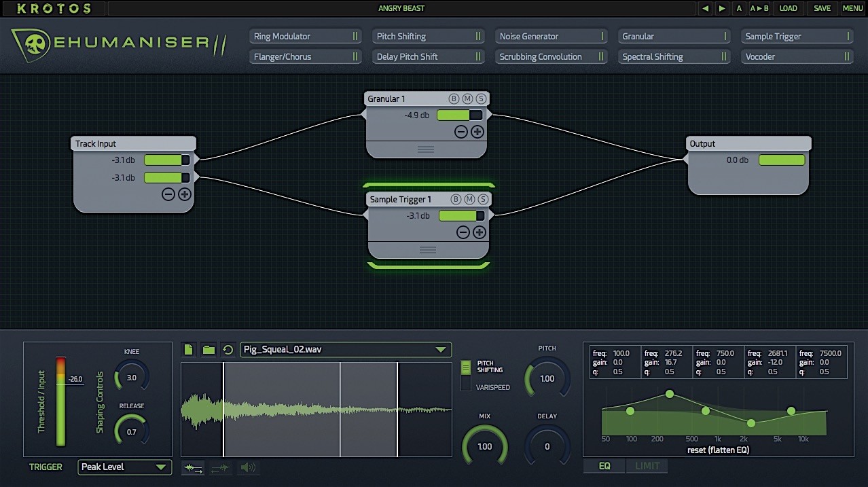Click the 100 Hz EQ point

tap(630, 411)
